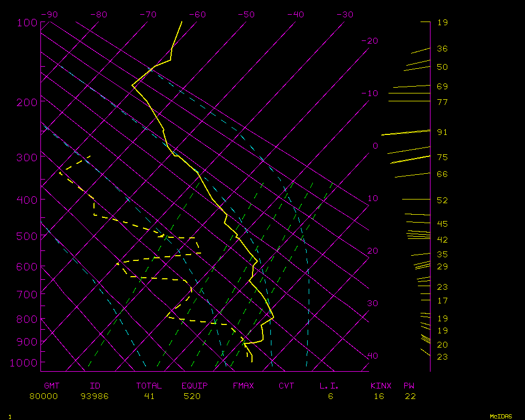525x420 pixels.
Task: Click the GMT label in the footer
Action: [x=51, y=386]
